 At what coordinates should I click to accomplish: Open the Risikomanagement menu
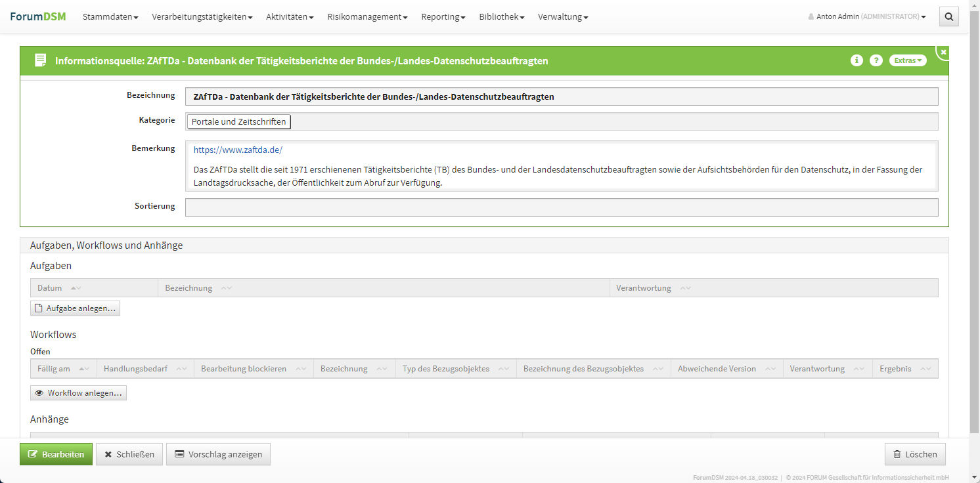coord(367,17)
